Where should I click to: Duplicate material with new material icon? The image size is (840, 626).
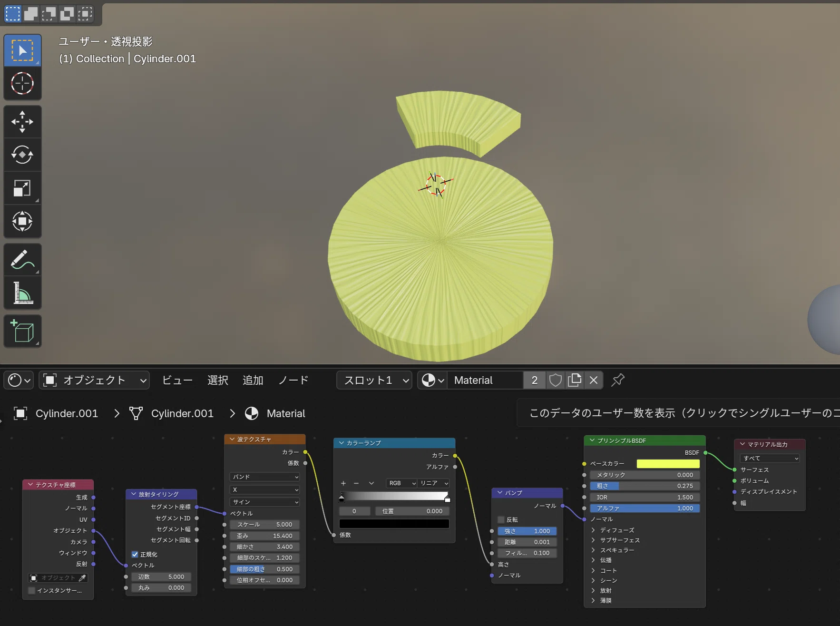[x=575, y=380]
